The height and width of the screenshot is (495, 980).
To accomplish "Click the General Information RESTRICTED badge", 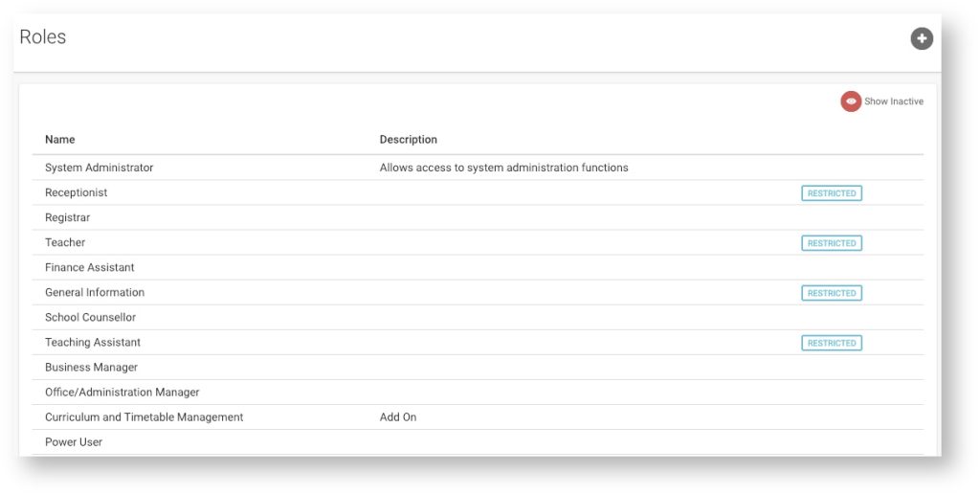I will pos(832,293).
